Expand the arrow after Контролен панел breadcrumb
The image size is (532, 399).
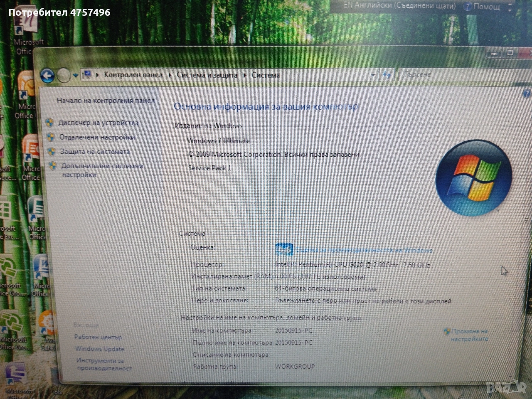[170, 75]
